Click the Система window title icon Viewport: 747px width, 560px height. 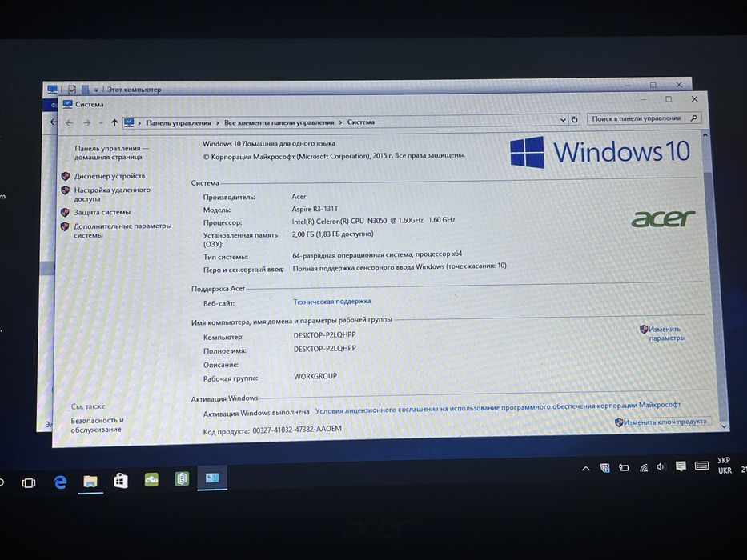point(67,104)
